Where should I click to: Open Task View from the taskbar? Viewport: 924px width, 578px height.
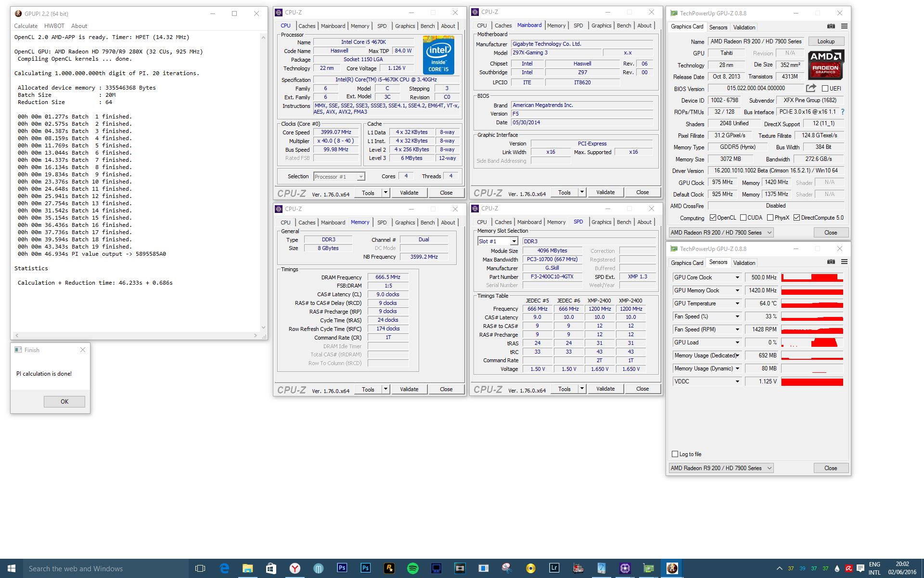pos(200,568)
